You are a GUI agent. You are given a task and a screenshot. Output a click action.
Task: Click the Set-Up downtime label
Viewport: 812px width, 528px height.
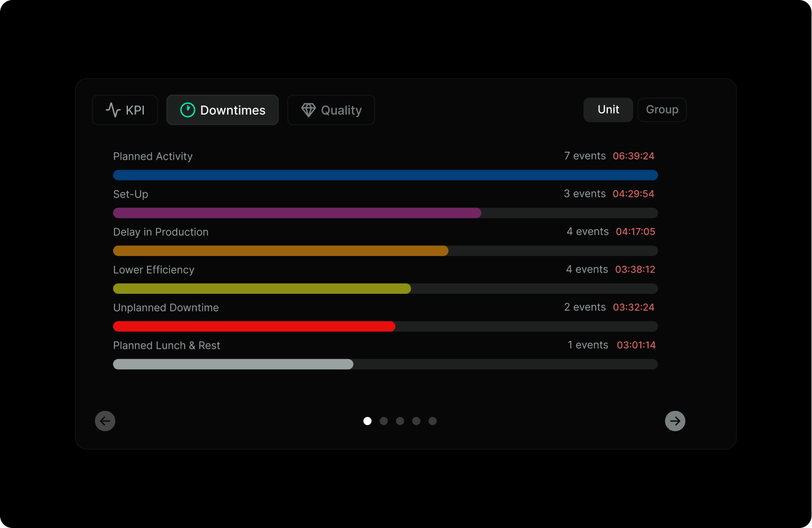[x=130, y=194]
